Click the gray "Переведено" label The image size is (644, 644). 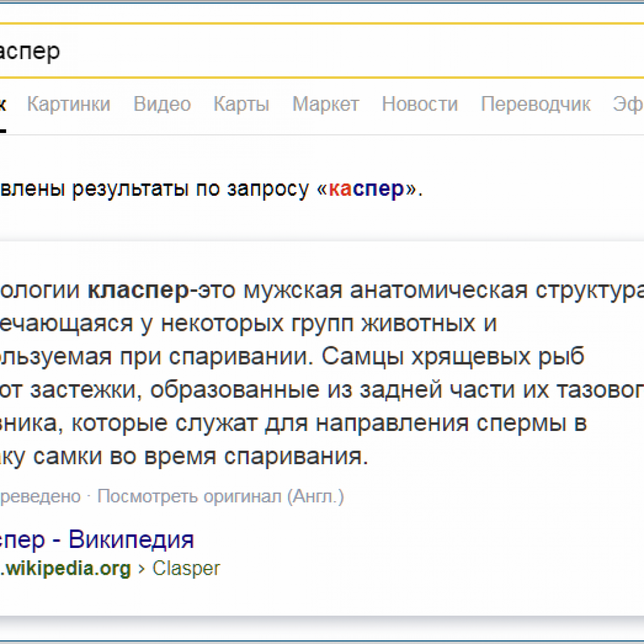pos(40,496)
